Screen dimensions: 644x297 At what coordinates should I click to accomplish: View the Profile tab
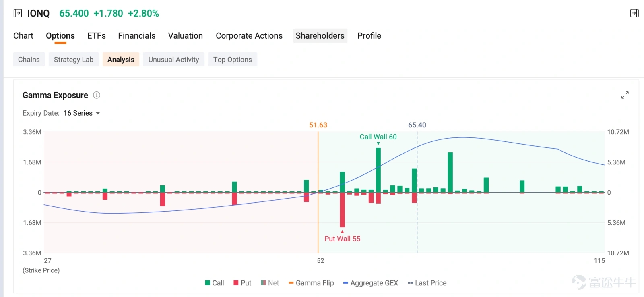tap(369, 36)
